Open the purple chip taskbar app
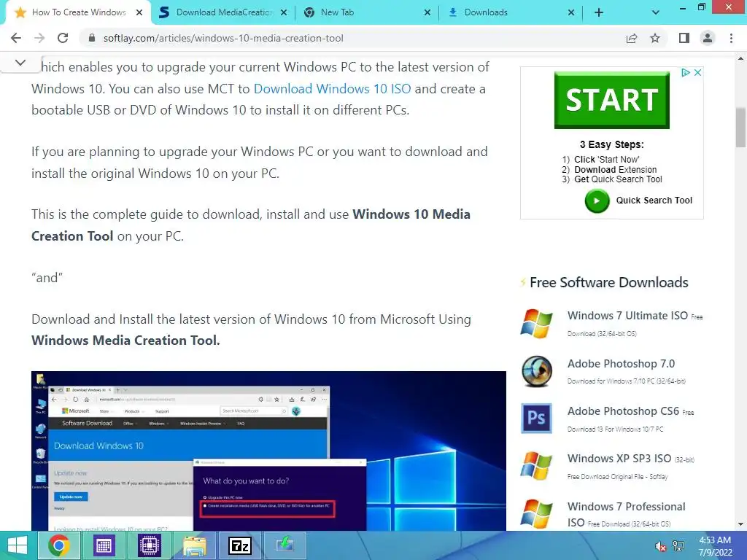The image size is (747, 560). tap(149, 545)
